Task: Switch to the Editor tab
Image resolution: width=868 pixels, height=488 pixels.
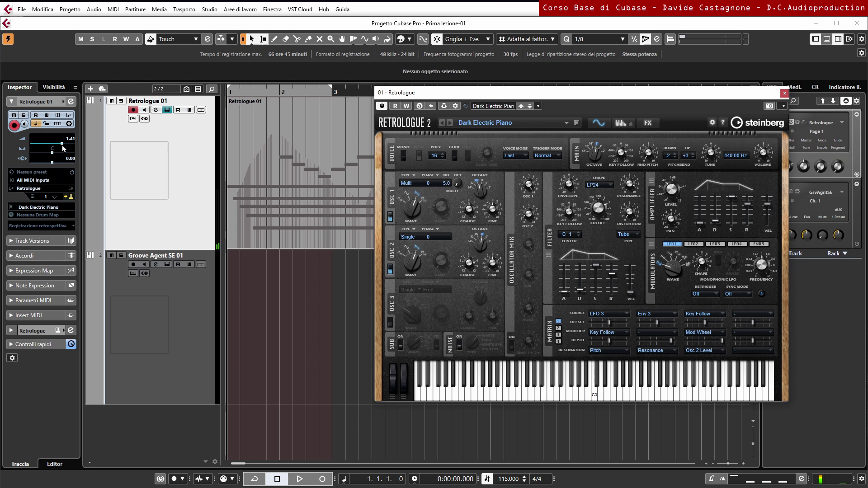Action: [55, 464]
